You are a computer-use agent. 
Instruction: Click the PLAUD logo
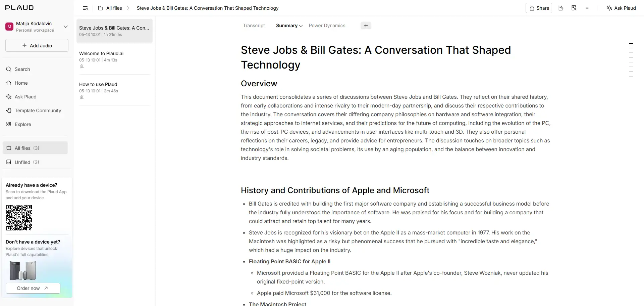pyautogui.click(x=19, y=8)
